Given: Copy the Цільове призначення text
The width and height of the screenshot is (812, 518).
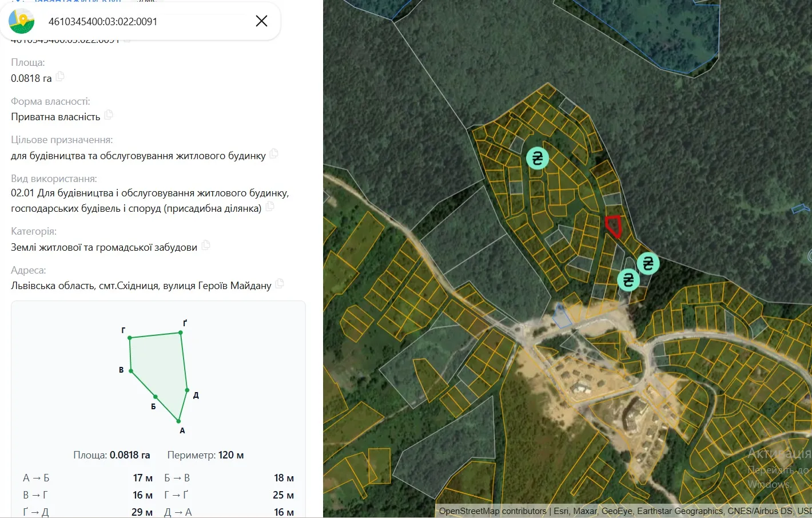Looking at the screenshot, I should 274,154.
